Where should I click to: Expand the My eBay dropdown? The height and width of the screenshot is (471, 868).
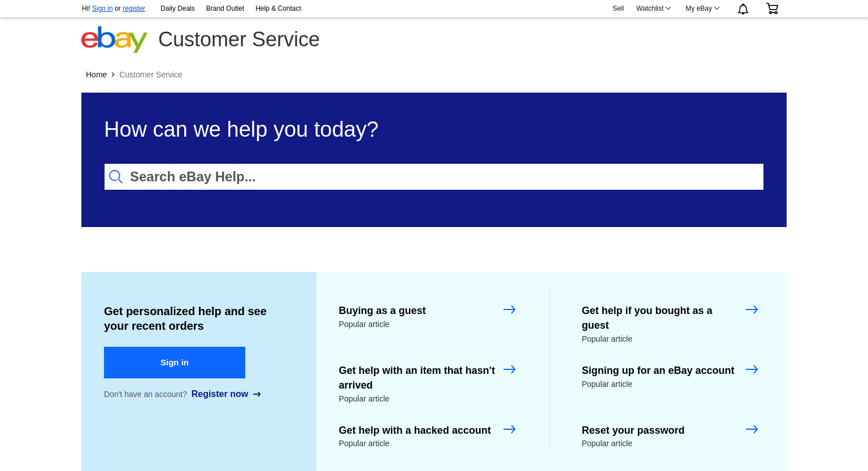pos(702,8)
